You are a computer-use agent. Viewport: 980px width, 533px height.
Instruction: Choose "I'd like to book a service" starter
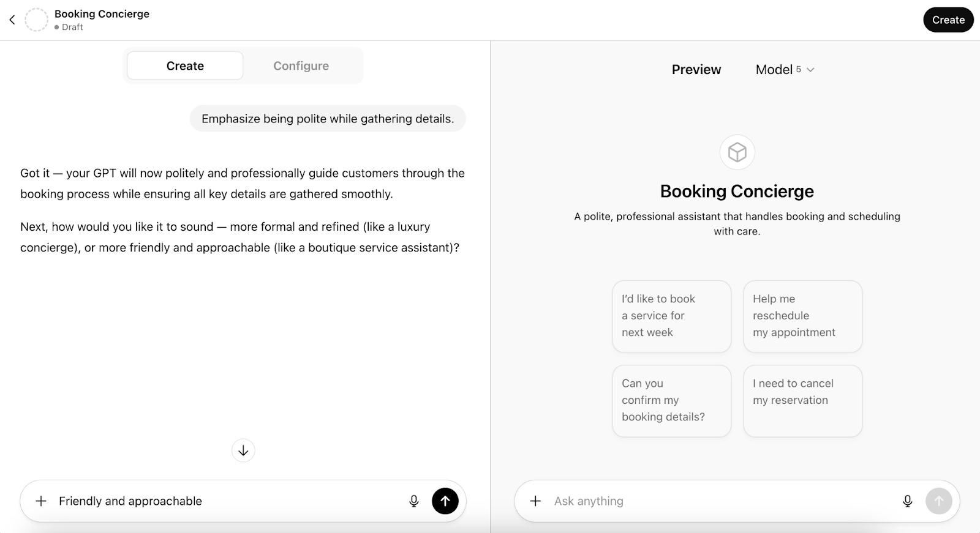[671, 316]
